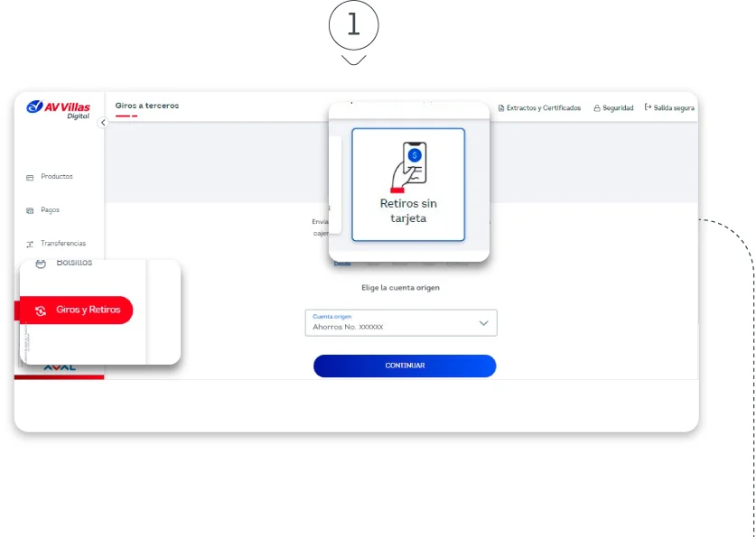
Task: Click the step 1 circle marker
Action: coord(354,25)
